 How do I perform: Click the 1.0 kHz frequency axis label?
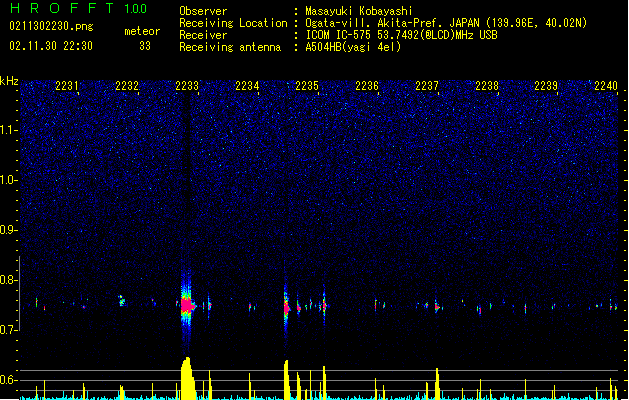[x=9, y=180]
